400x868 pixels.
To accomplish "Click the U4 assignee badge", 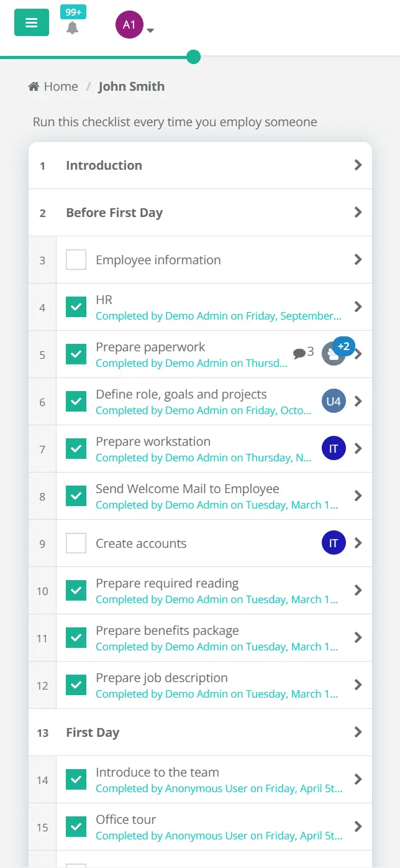I will point(334,401).
